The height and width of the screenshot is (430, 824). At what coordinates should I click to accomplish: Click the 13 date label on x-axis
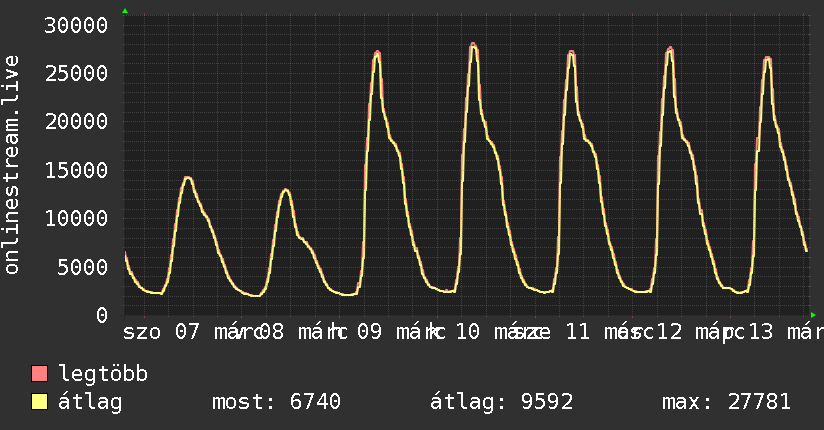coord(761,332)
